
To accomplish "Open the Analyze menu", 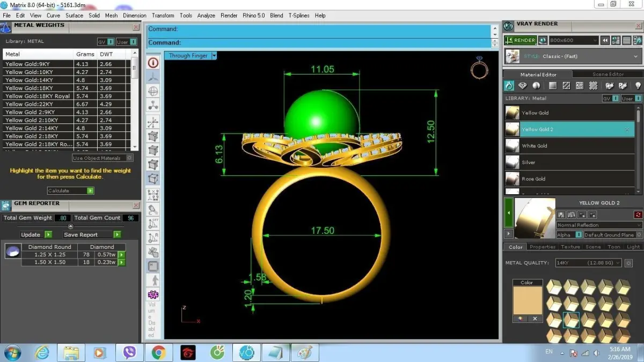I will pos(206,16).
